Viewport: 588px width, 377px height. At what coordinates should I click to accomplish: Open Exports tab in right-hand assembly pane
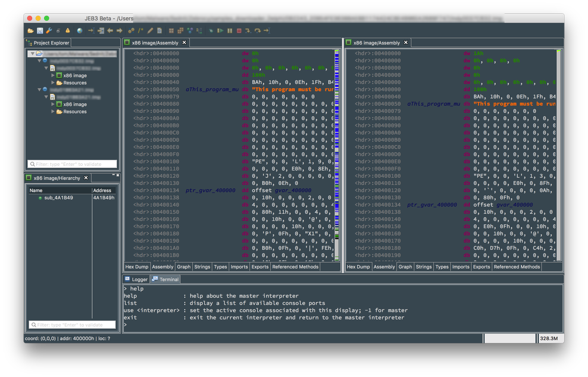(481, 267)
